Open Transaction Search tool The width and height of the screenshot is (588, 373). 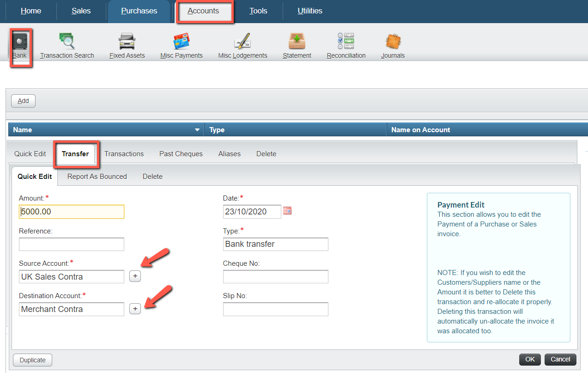pyautogui.click(x=67, y=42)
